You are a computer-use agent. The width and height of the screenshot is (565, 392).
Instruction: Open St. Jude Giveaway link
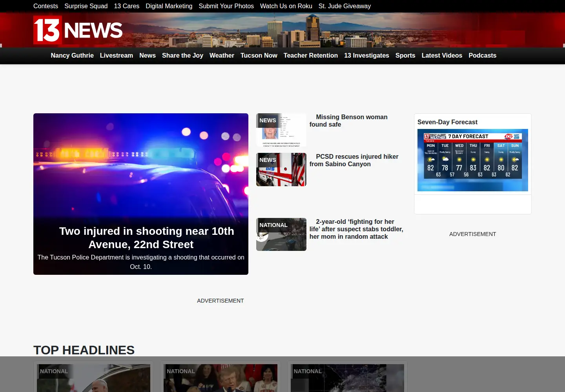pos(344,6)
